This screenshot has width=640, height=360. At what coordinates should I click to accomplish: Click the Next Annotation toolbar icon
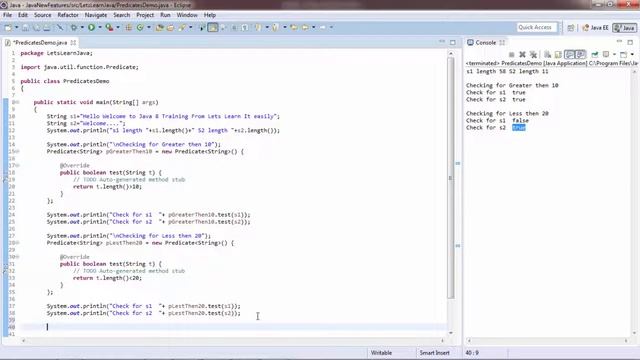pyautogui.click(x=258, y=27)
